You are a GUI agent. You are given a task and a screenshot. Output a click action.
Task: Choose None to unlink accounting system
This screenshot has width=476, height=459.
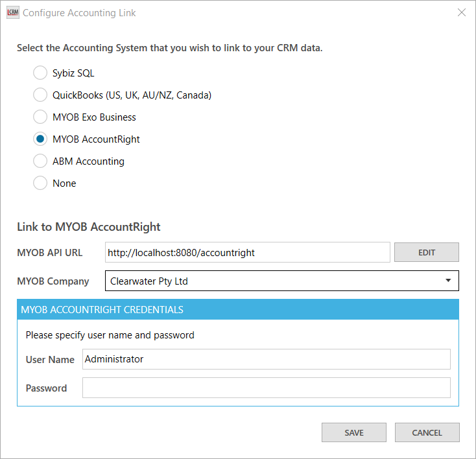click(x=40, y=183)
